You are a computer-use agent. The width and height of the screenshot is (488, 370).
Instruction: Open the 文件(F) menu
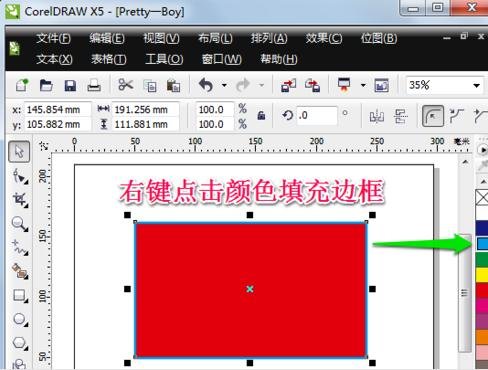point(53,38)
